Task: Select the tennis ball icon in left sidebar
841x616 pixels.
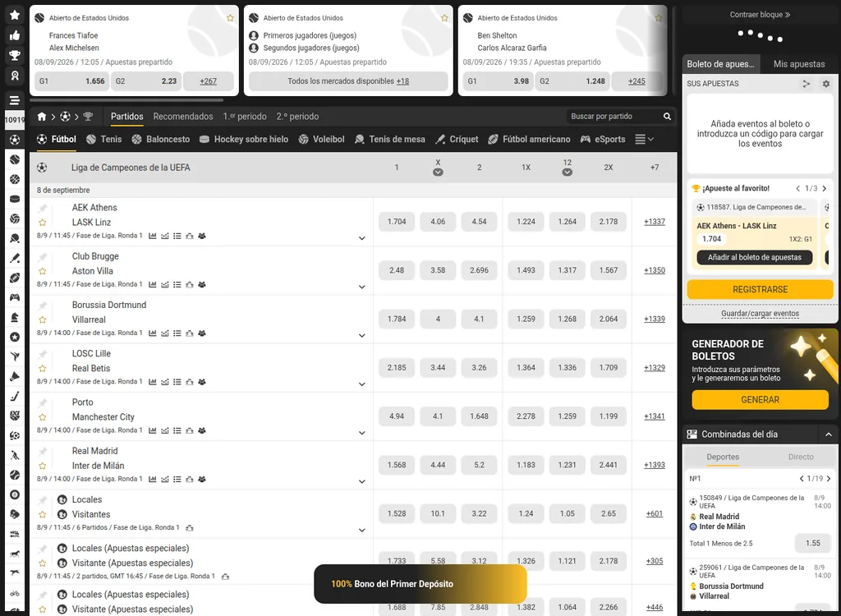Action: (15, 159)
